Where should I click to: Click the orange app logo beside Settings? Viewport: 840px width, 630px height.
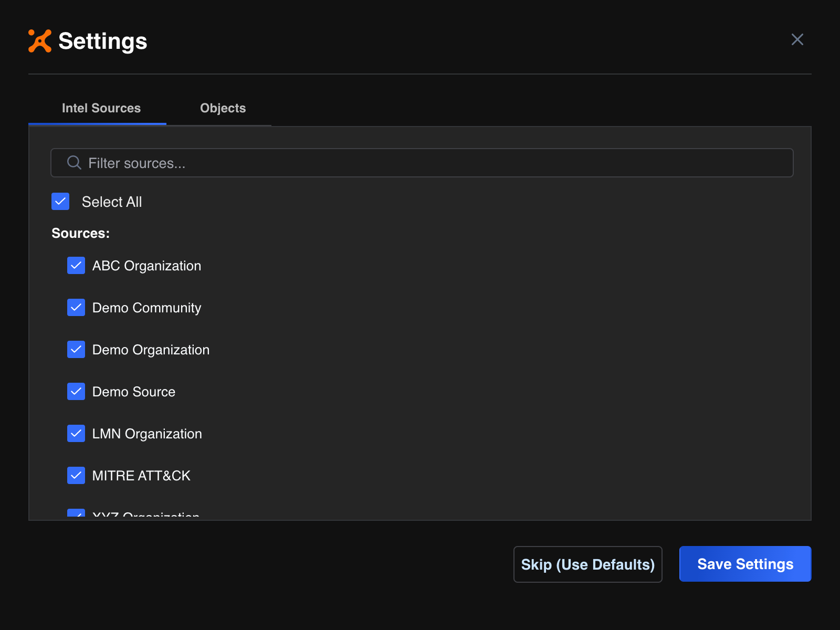[x=40, y=41]
